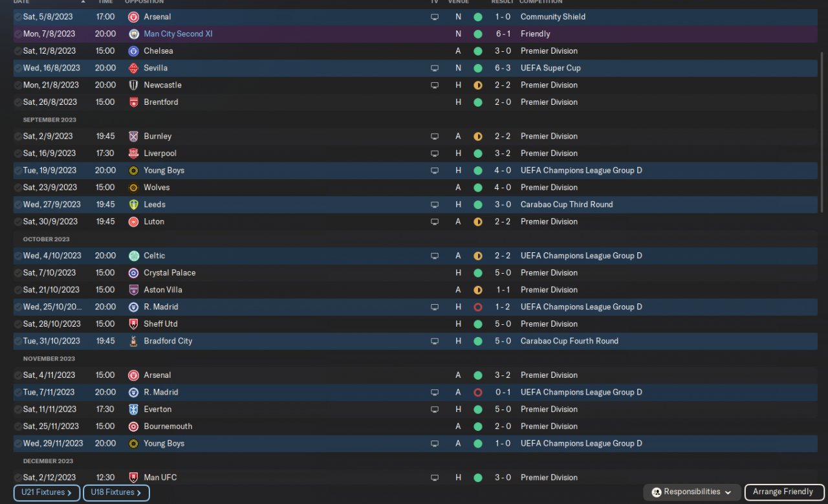Click the Celtic club badge
The width and height of the screenshot is (828, 504).
(x=133, y=256)
